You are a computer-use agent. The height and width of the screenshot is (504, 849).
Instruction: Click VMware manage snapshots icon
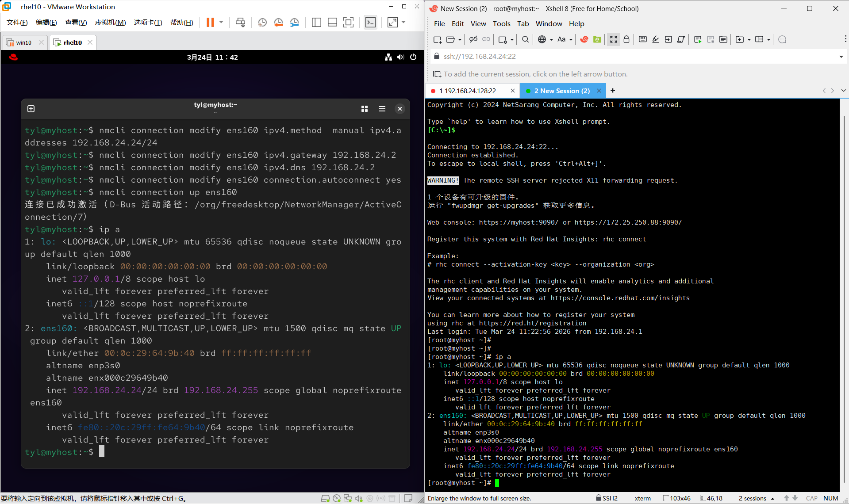(x=295, y=22)
